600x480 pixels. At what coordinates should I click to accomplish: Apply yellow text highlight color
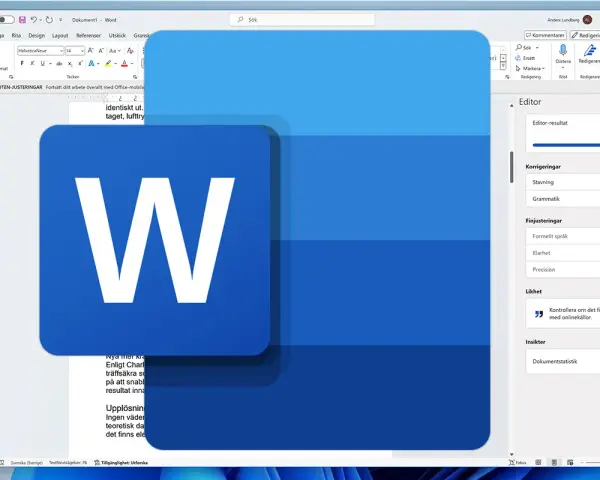click(108, 64)
